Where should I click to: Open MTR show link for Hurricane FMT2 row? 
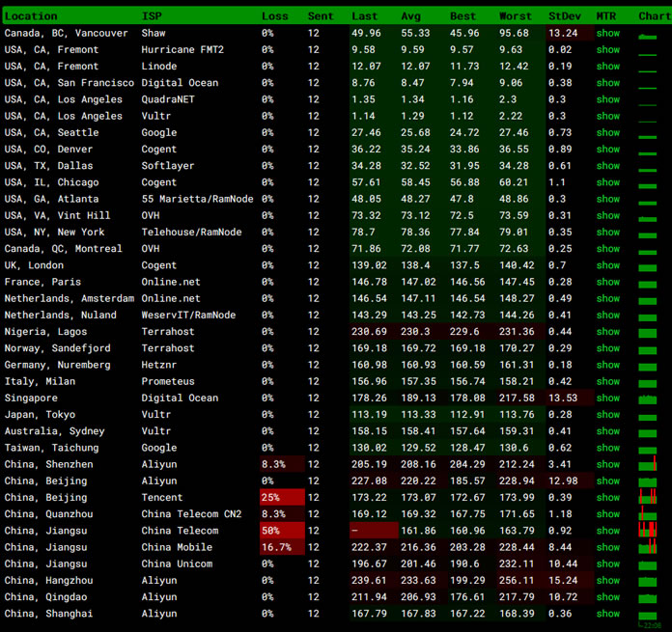pos(607,50)
